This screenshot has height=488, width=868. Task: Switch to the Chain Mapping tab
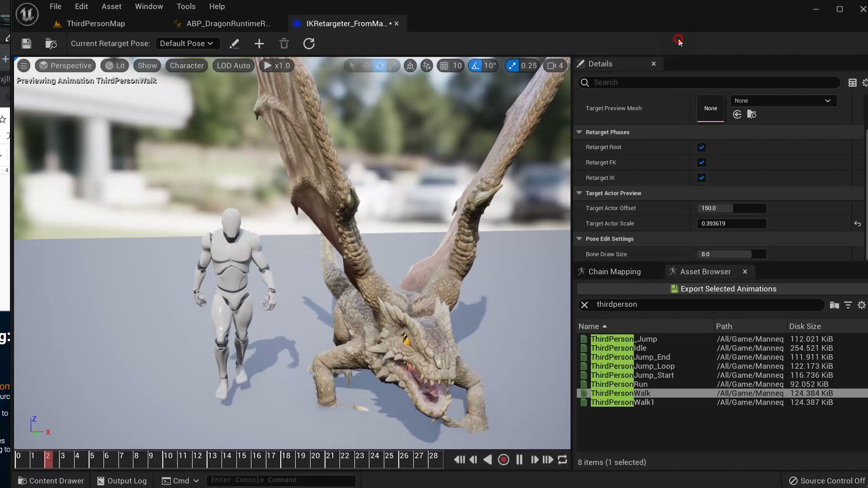pyautogui.click(x=614, y=271)
